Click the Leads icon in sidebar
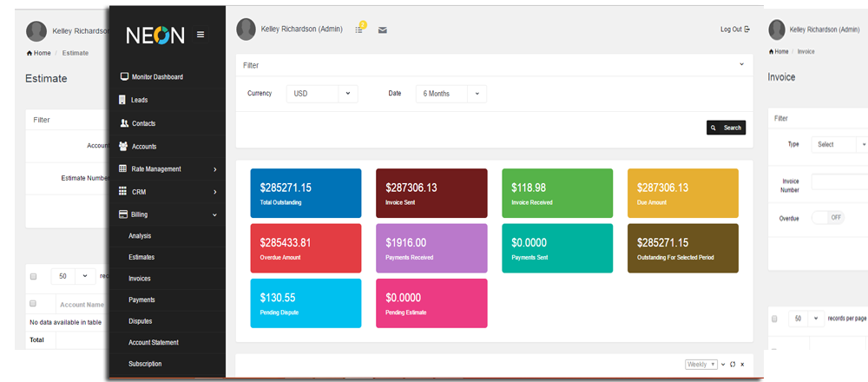The width and height of the screenshot is (868, 382). (124, 100)
